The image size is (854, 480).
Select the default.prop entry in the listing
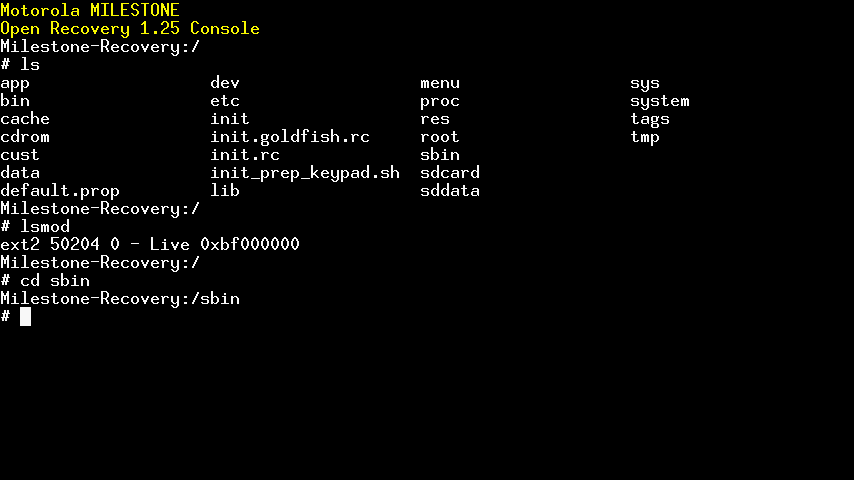60,191
